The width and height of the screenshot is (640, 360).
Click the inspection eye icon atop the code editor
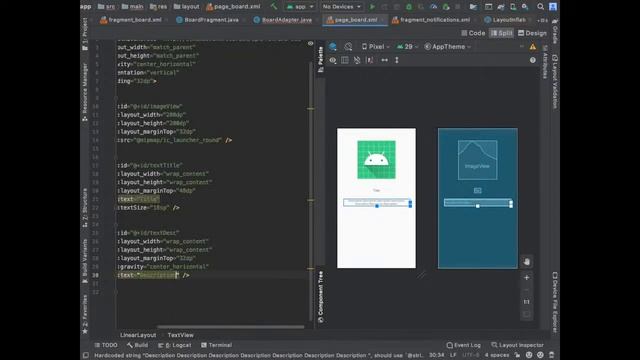[x=310, y=43]
